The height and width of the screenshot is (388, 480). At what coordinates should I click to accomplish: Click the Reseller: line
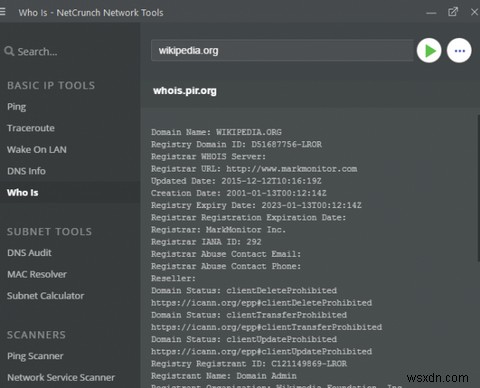click(173, 278)
